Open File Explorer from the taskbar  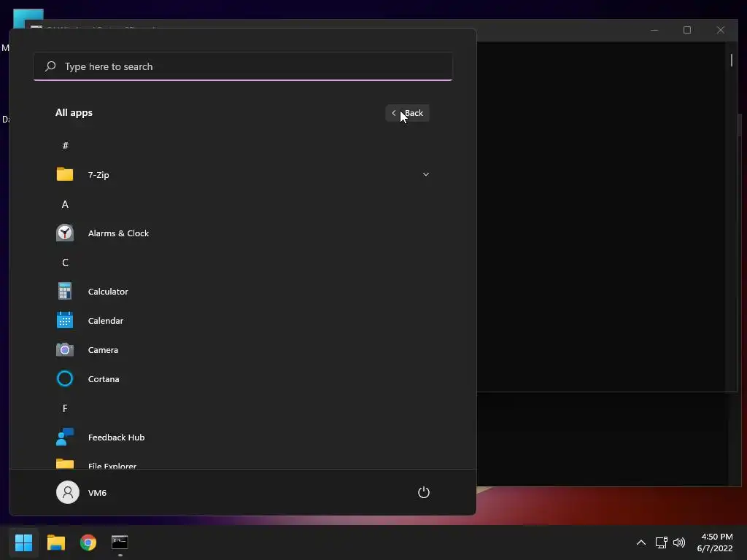click(55, 542)
